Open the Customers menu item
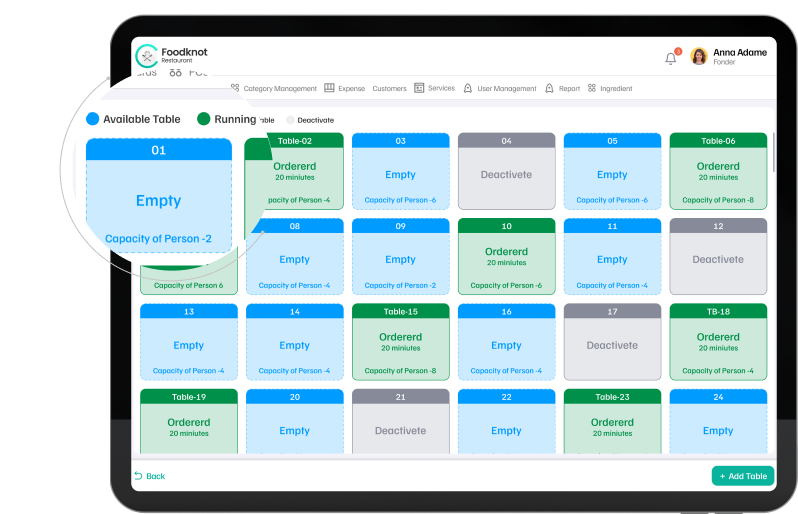798x514 pixels. [x=389, y=88]
